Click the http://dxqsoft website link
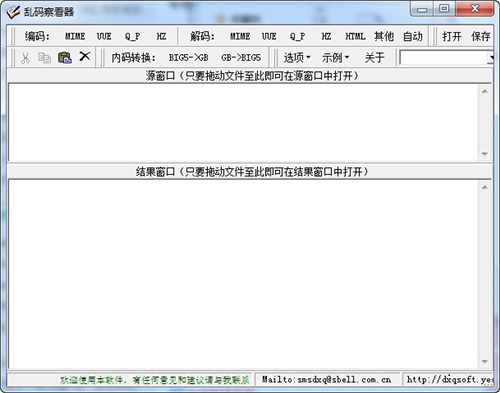The image size is (500, 393). click(449, 379)
